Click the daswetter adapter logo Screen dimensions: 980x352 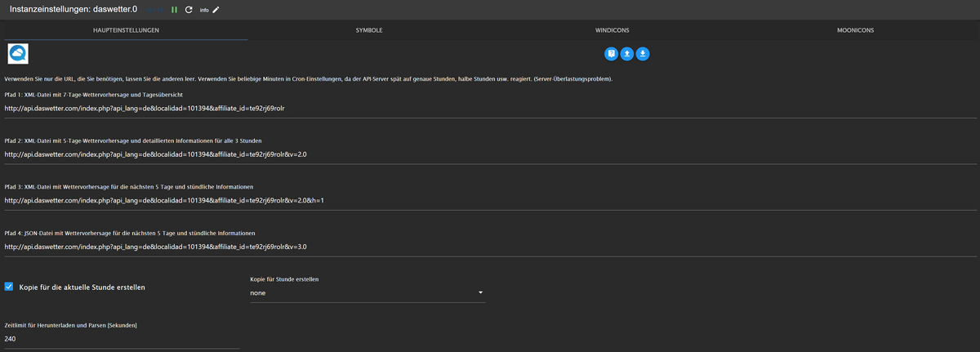18,54
